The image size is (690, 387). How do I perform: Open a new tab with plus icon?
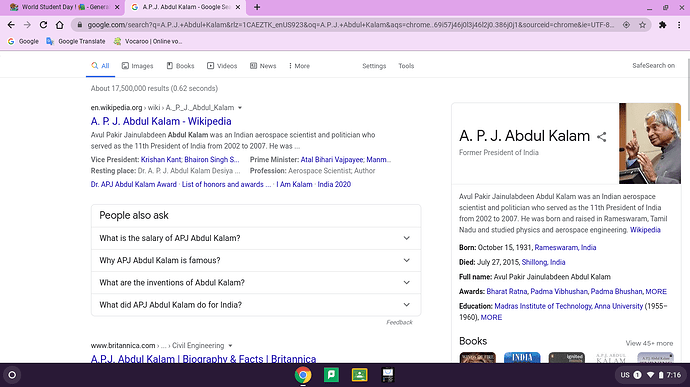point(257,7)
